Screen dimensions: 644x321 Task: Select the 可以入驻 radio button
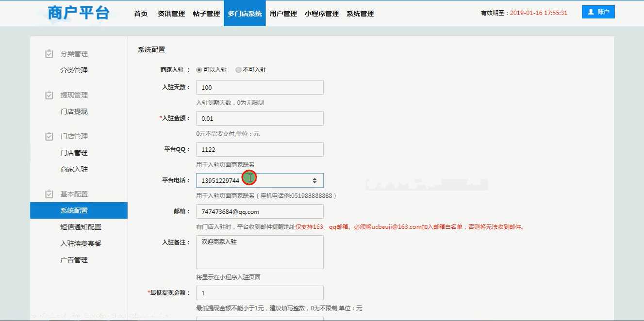coord(199,70)
